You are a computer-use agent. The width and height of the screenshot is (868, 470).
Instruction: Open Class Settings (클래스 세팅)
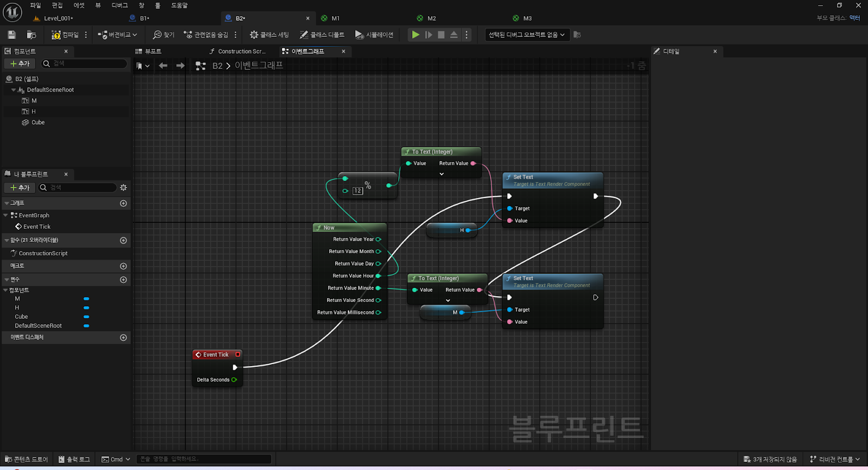[x=269, y=35]
